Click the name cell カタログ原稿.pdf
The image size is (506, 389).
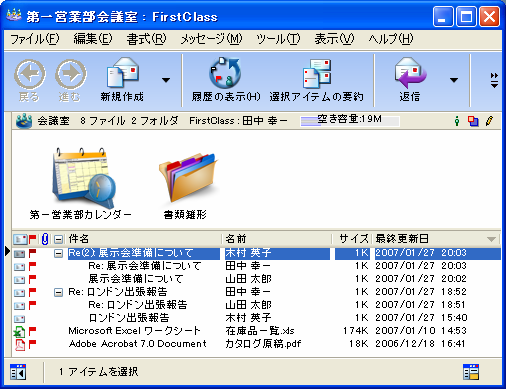tap(263, 344)
